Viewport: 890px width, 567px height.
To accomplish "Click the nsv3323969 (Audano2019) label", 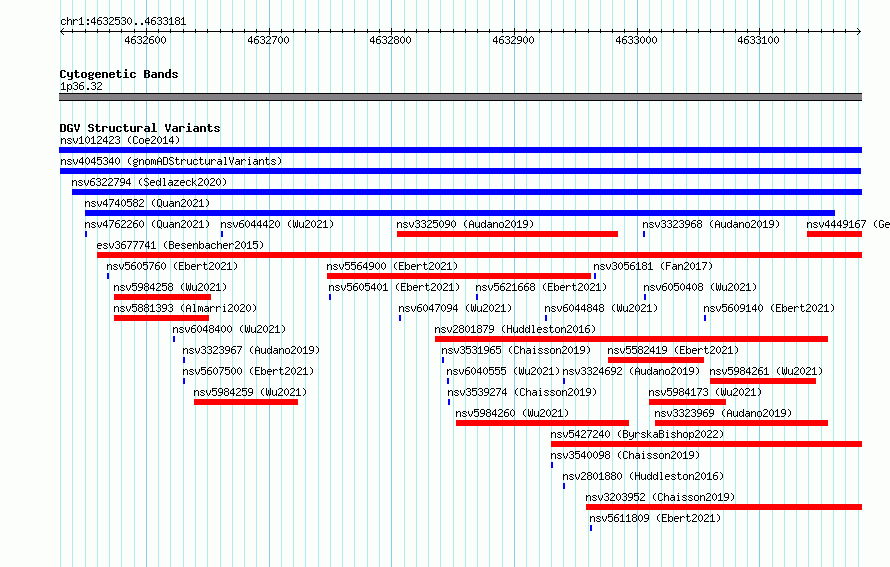I will pos(723,413).
